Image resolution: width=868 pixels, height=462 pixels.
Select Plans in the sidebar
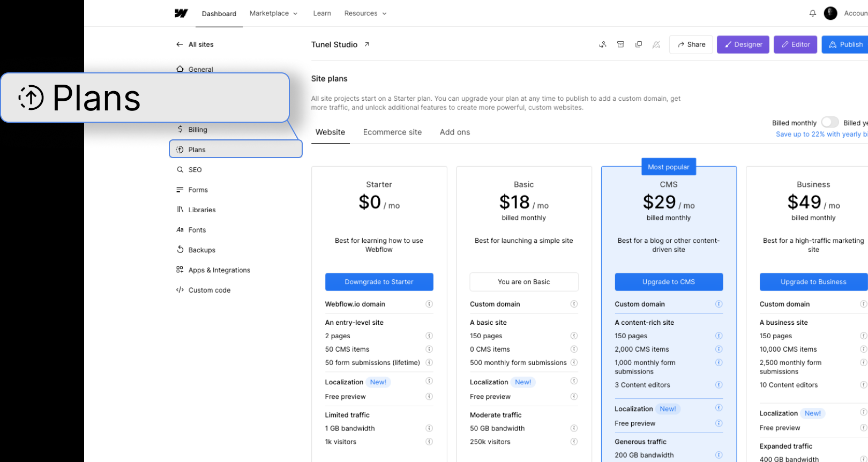pos(236,150)
